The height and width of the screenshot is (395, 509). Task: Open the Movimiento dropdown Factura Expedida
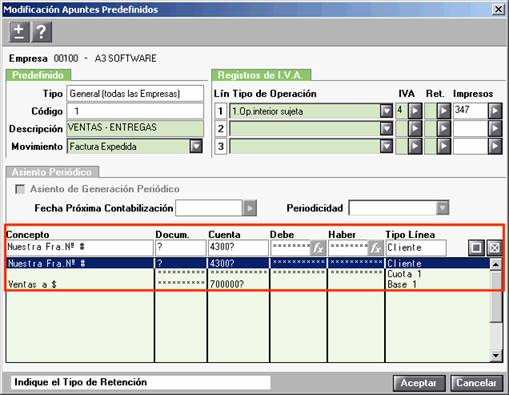pyautogui.click(x=196, y=146)
